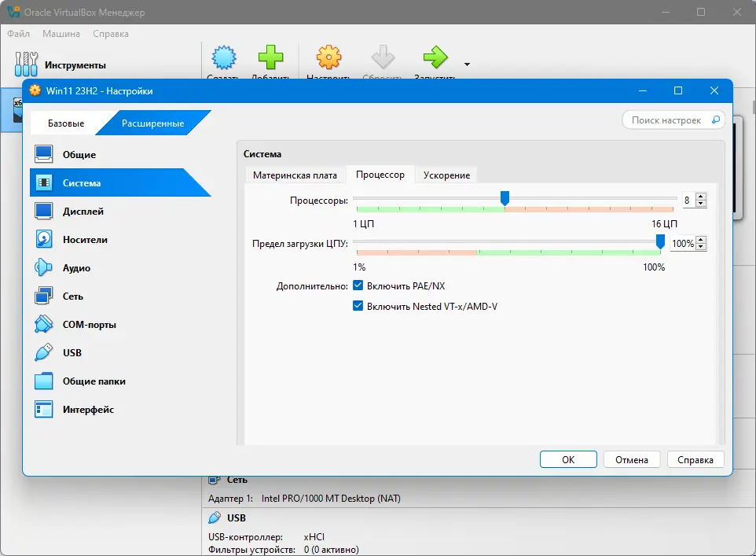The width and height of the screenshot is (756, 556).
Task: Open Носители storage icon
Action: click(44, 239)
